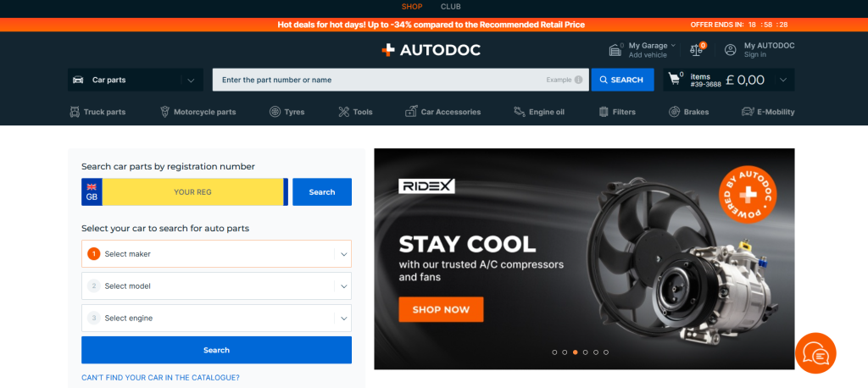Click the Sign in link
Image resolution: width=868 pixels, height=388 pixels.
755,55
